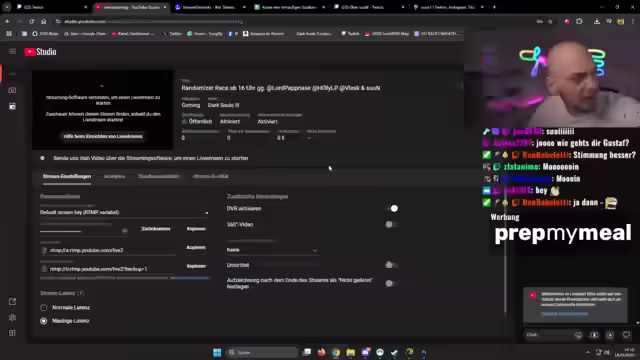Image resolution: width=640 pixels, height=360 pixels.
Task: Open the Default stream key dropdown
Action: pos(124,212)
